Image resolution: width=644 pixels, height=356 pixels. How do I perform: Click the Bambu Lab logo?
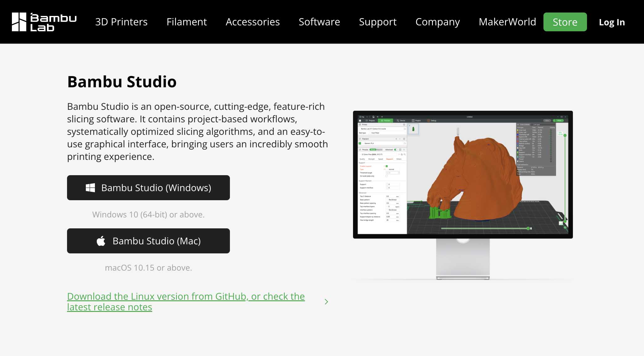tap(44, 22)
